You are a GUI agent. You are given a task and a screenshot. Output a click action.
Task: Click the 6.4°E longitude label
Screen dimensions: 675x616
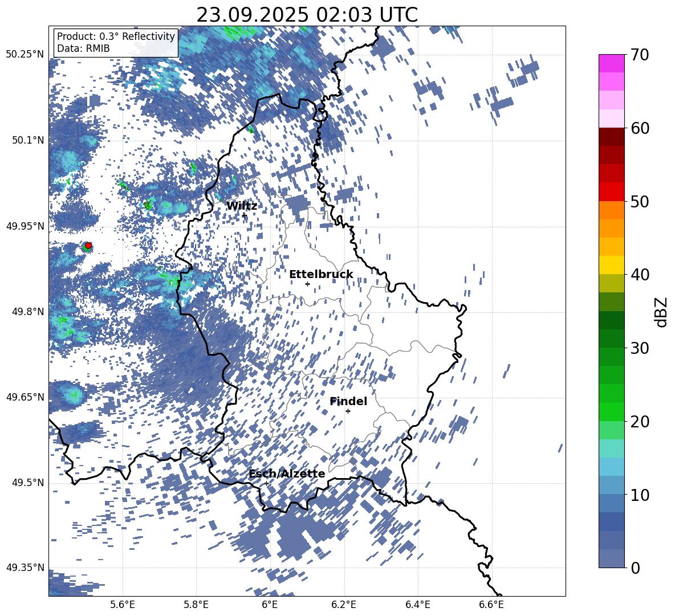(x=417, y=605)
